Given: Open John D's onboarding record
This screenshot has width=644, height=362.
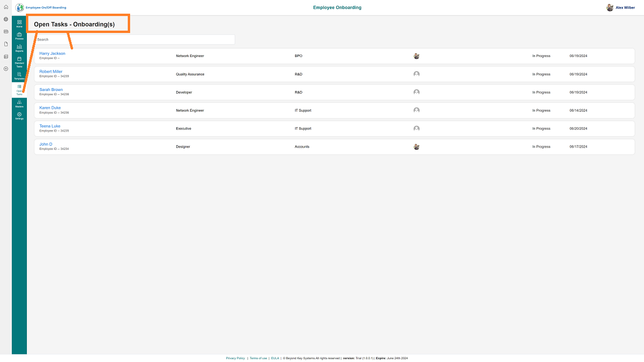Looking at the screenshot, I should click(46, 144).
